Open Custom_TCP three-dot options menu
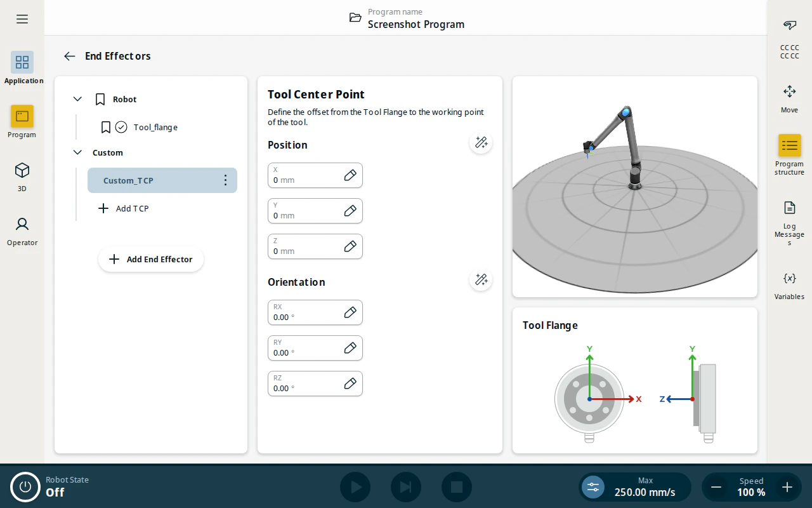 point(225,180)
